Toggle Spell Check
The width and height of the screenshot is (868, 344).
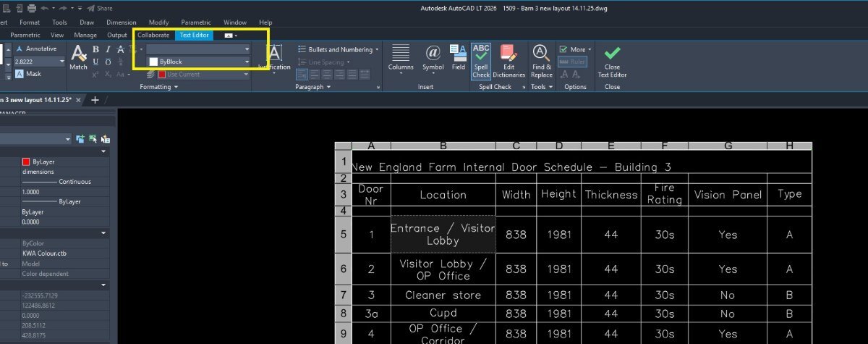[x=481, y=61]
